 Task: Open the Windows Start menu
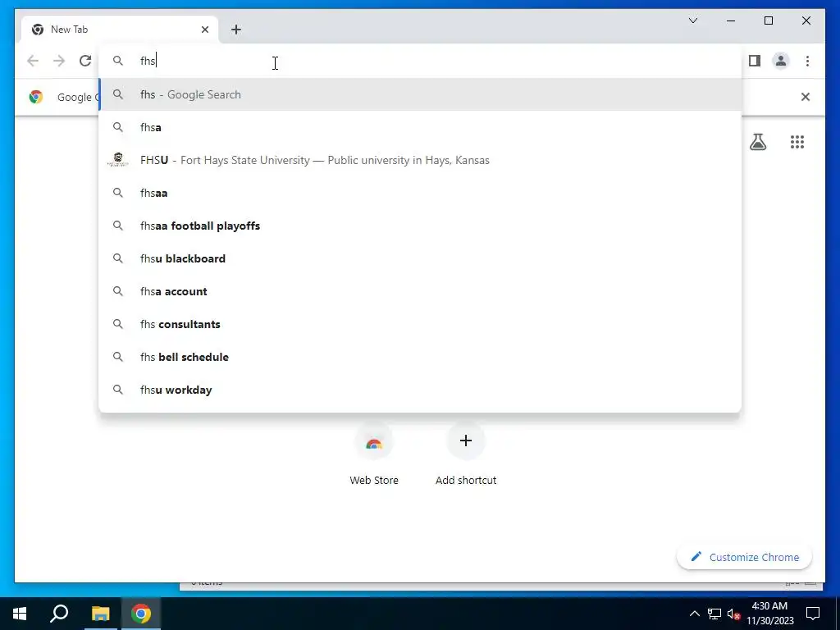pyautogui.click(x=20, y=614)
